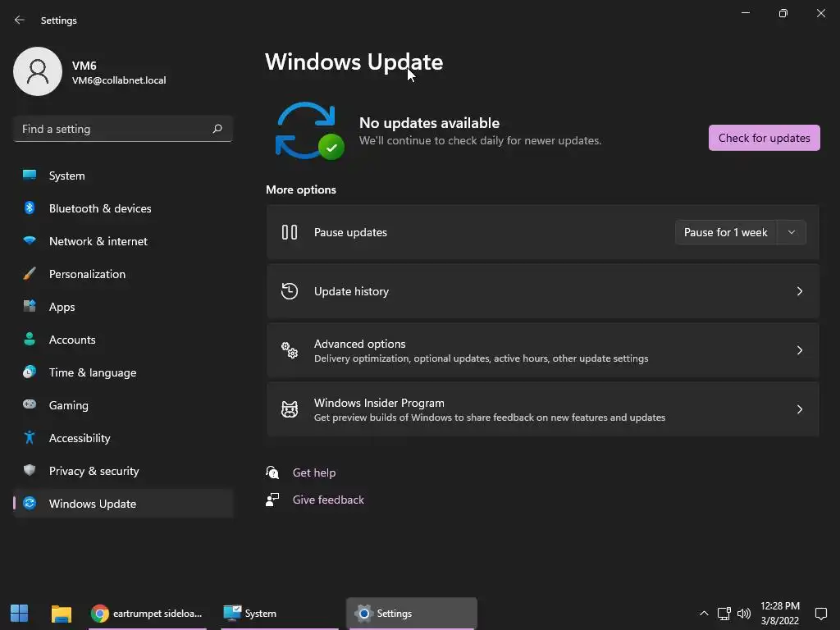Select Privacy & security in sidebar
Screen dimensions: 840x630
coord(123,471)
